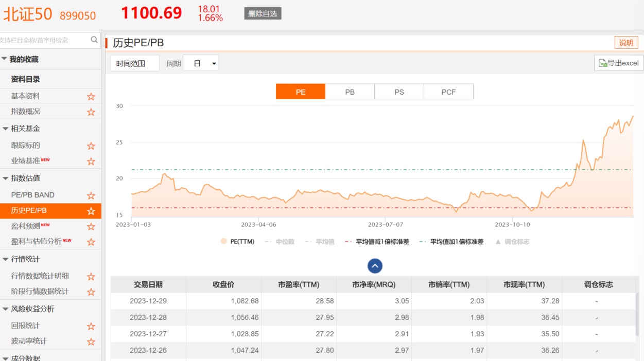Image resolution: width=644 pixels, height=361 pixels.
Task: Star the 基本资料 menu item
Action: tap(91, 96)
